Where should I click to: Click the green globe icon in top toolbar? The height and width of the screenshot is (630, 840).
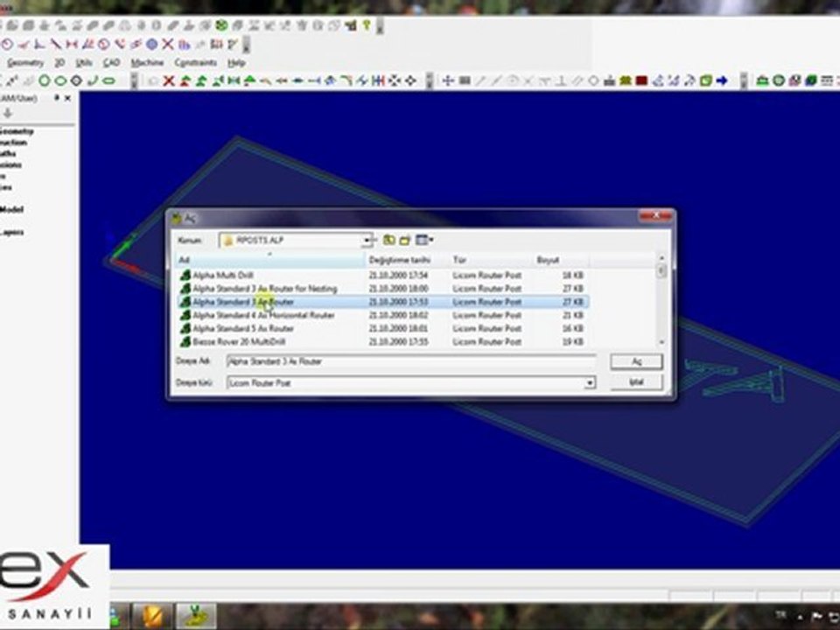221,25
